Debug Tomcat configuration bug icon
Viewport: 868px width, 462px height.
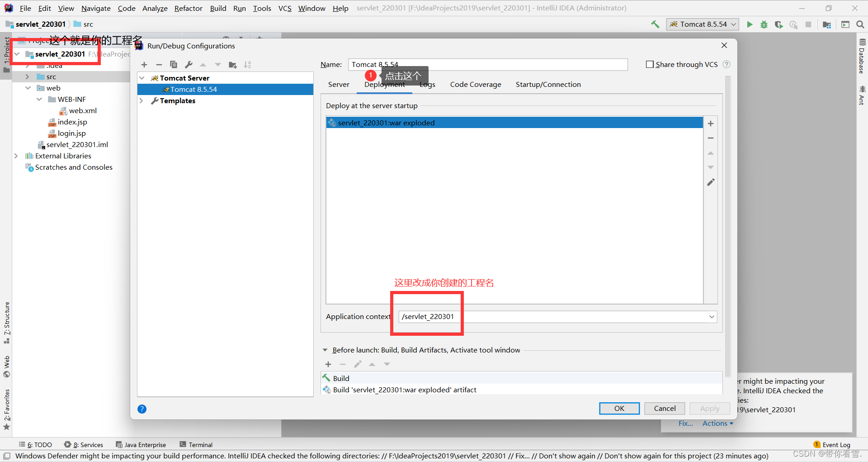point(764,24)
